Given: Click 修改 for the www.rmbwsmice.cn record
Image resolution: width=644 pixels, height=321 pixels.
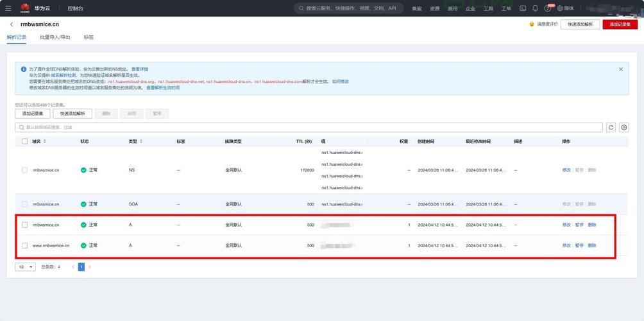Looking at the screenshot, I should click(566, 245).
